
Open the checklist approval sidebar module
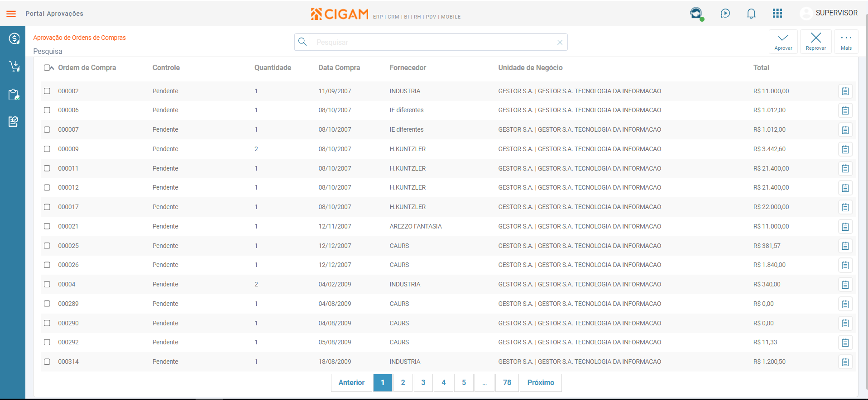[14, 121]
